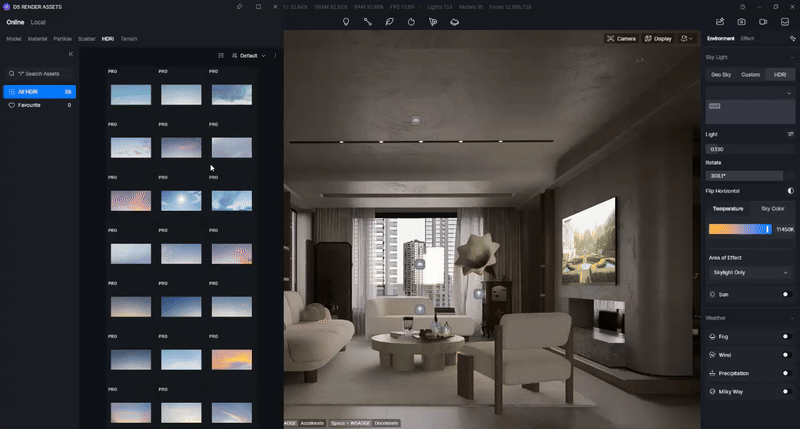Open the Area of Effect Skylight Only dropdown
Viewport: 800px width, 429px height.
click(750, 272)
